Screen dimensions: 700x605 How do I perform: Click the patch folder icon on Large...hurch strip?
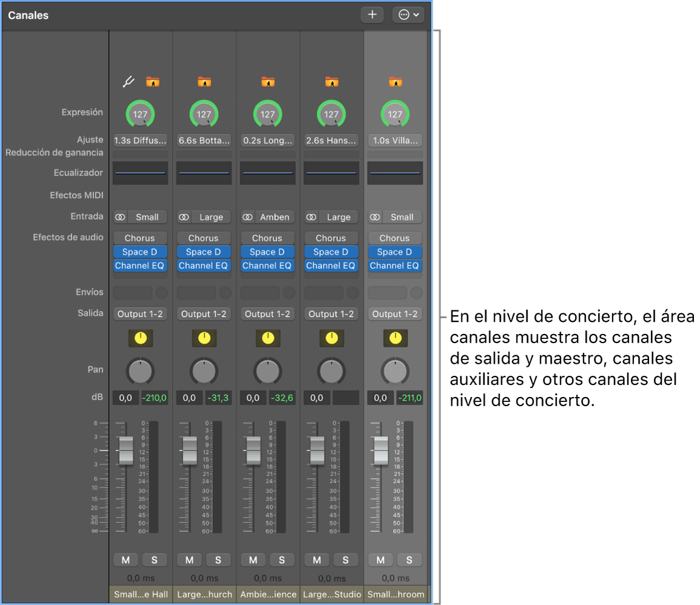click(204, 82)
